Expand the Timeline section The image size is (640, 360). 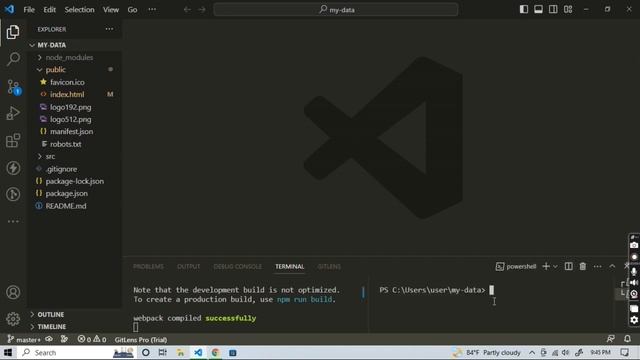pos(75,327)
